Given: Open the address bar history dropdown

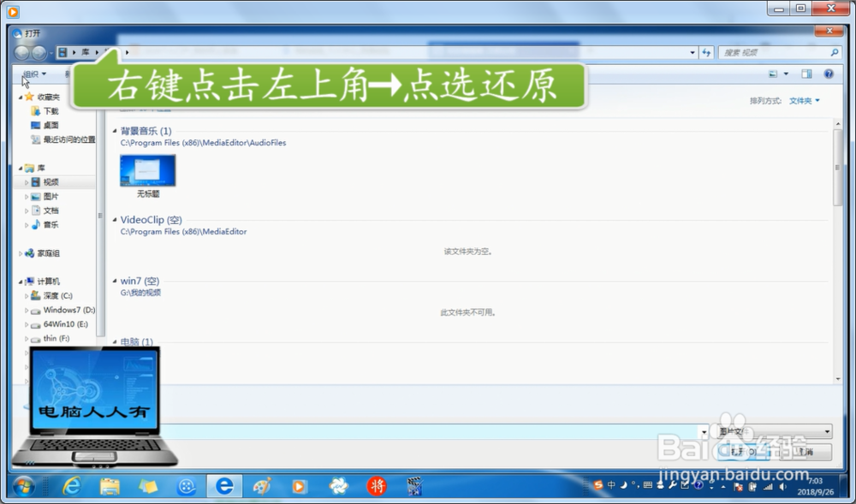Looking at the screenshot, I should (x=693, y=53).
